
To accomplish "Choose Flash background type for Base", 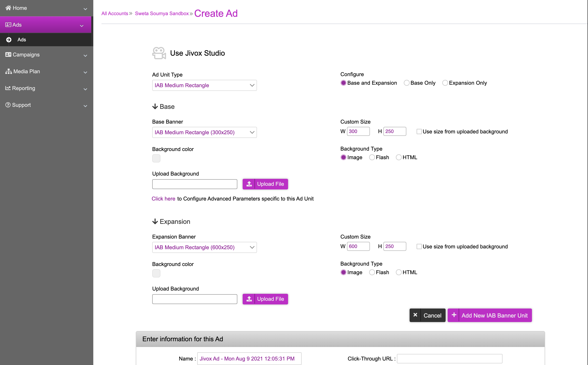I will click(372, 157).
